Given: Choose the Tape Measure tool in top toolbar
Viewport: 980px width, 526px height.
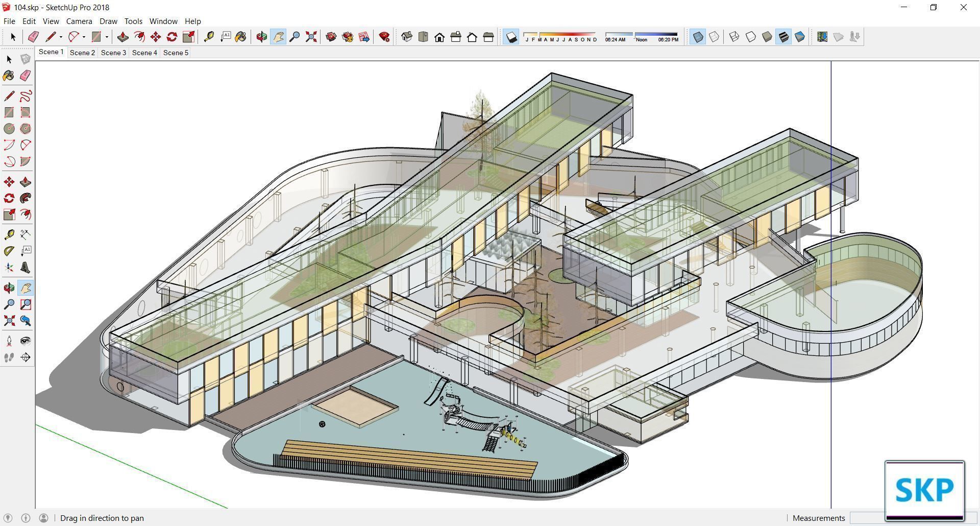Looking at the screenshot, I should pyautogui.click(x=209, y=37).
